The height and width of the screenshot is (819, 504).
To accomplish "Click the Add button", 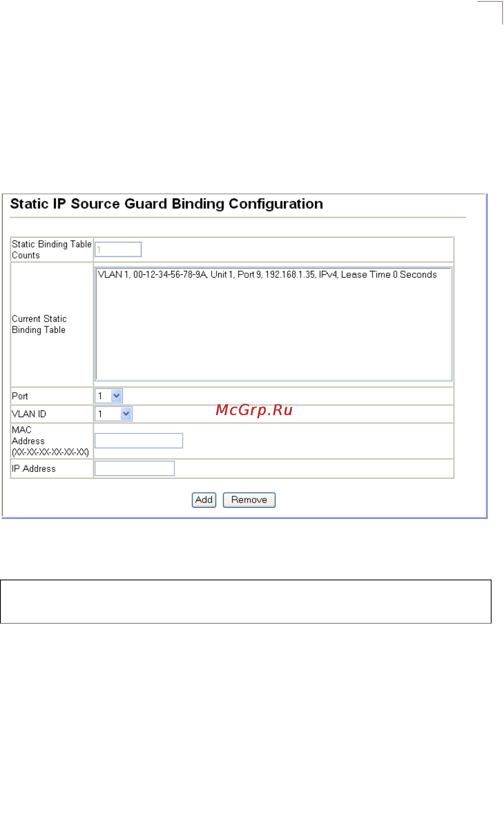I will point(204,500).
